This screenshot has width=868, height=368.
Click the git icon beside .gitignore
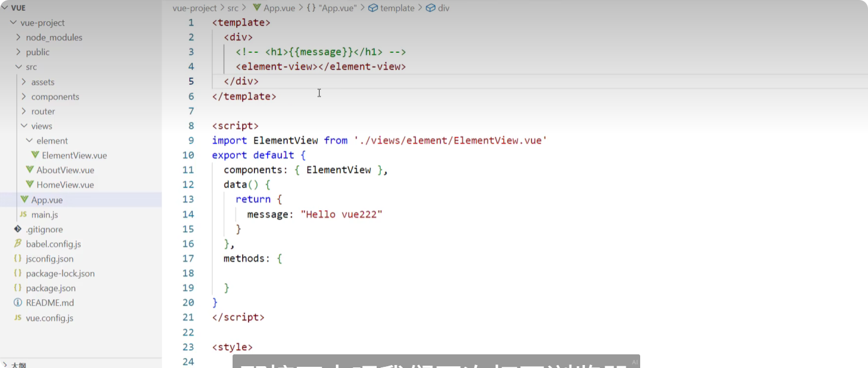click(x=18, y=229)
